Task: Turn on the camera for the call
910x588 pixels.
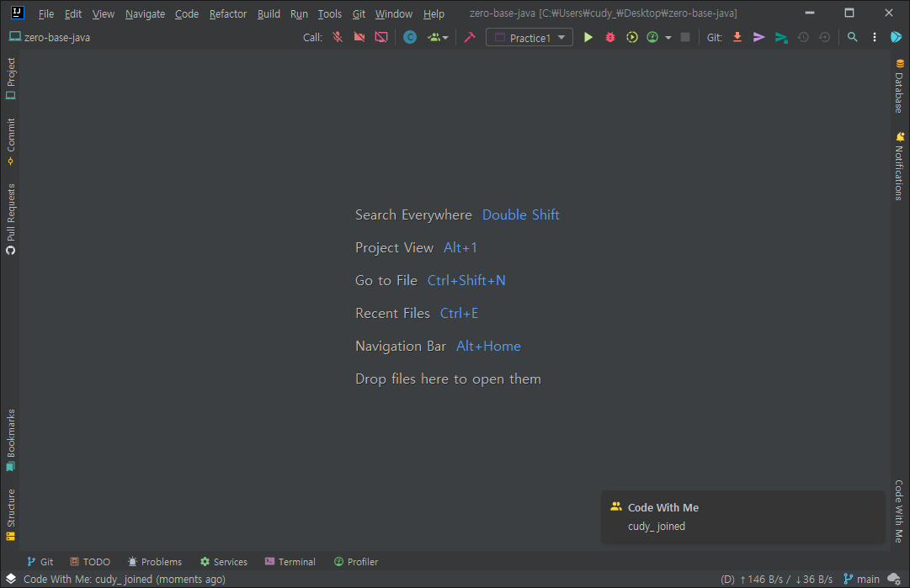Action: tap(359, 37)
